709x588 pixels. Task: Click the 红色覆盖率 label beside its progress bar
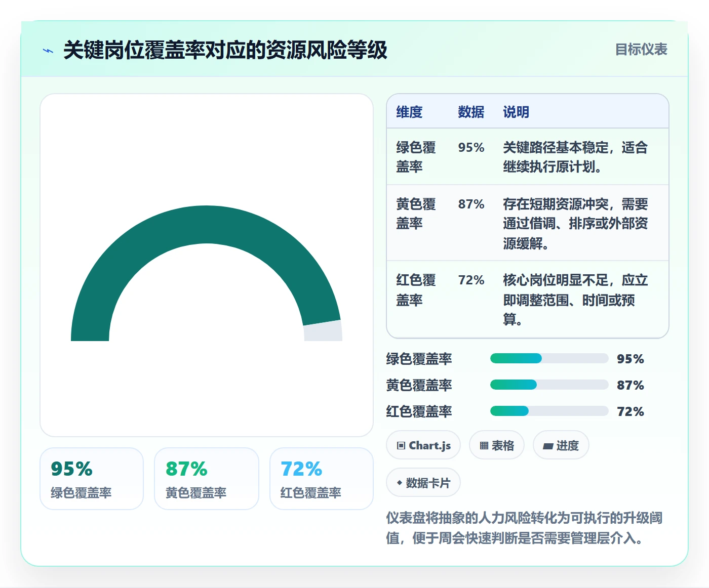tap(419, 412)
